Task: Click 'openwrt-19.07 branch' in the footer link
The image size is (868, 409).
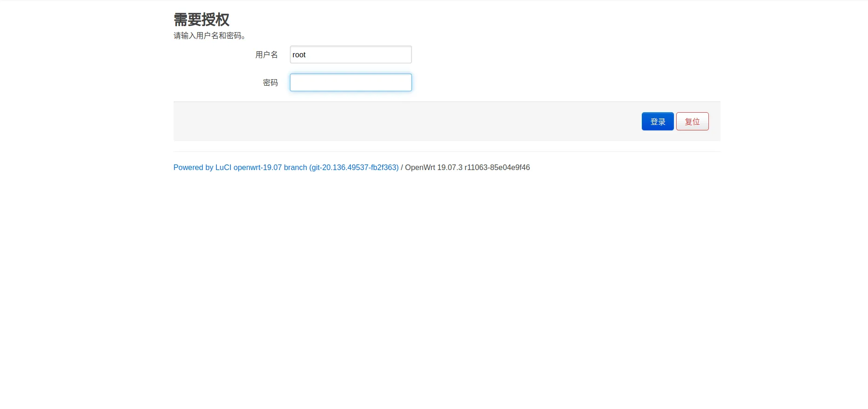Action: click(x=270, y=167)
